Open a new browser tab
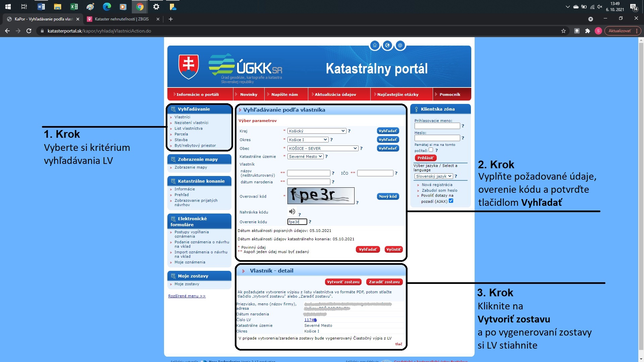 point(171,19)
